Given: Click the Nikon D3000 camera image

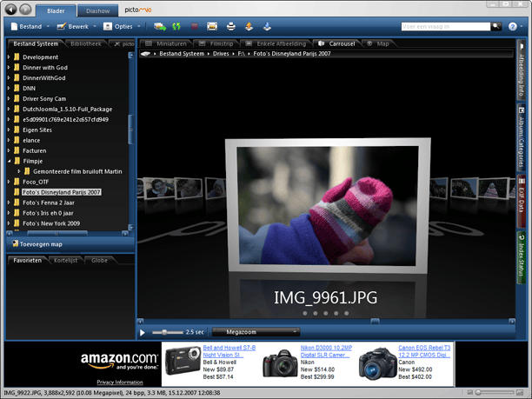Looking at the screenshot, I should (x=280, y=363).
